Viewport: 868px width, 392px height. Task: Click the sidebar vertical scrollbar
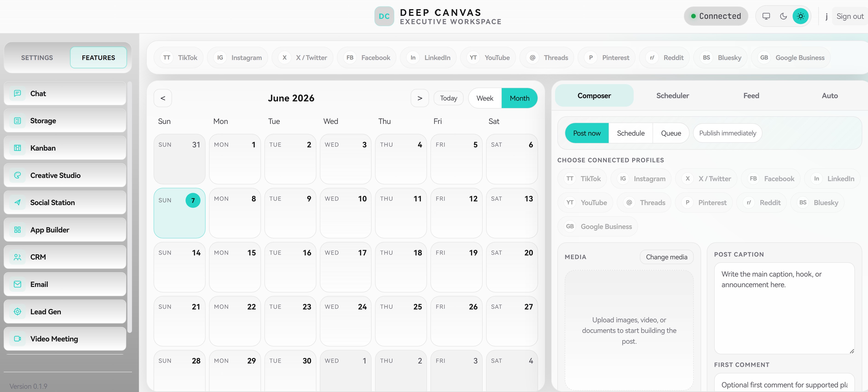[x=130, y=207]
